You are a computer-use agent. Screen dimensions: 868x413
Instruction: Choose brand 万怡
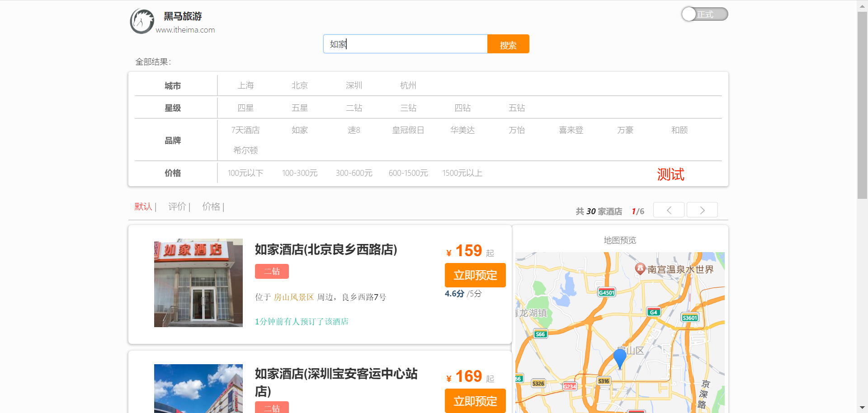coord(517,130)
